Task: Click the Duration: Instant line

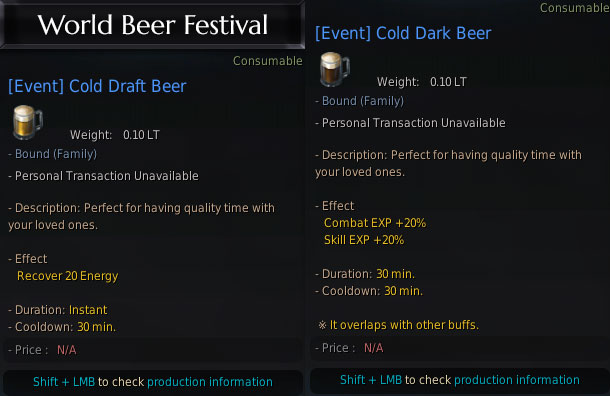Action: click(x=58, y=310)
